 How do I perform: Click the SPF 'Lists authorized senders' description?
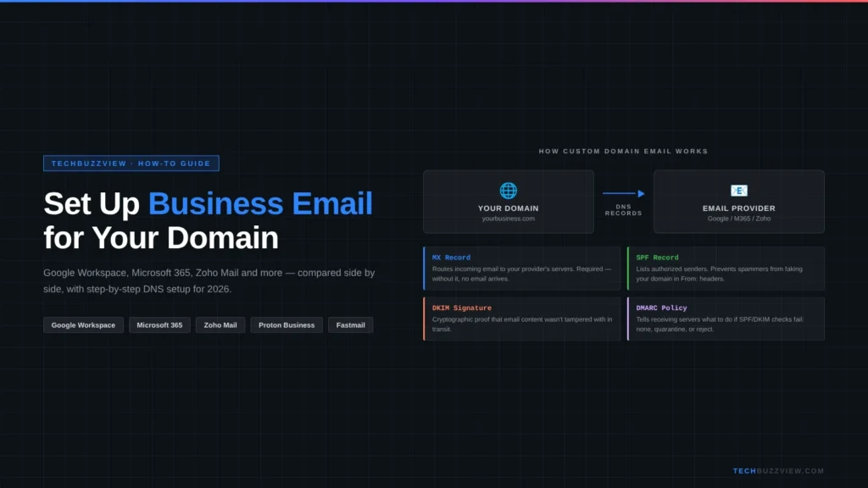(719, 274)
